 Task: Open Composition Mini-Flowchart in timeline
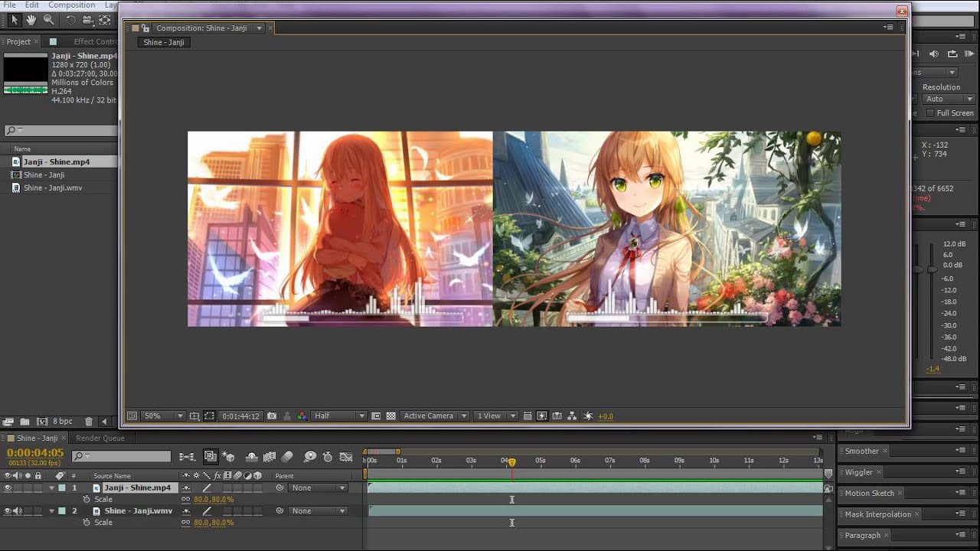(x=187, y=457)
